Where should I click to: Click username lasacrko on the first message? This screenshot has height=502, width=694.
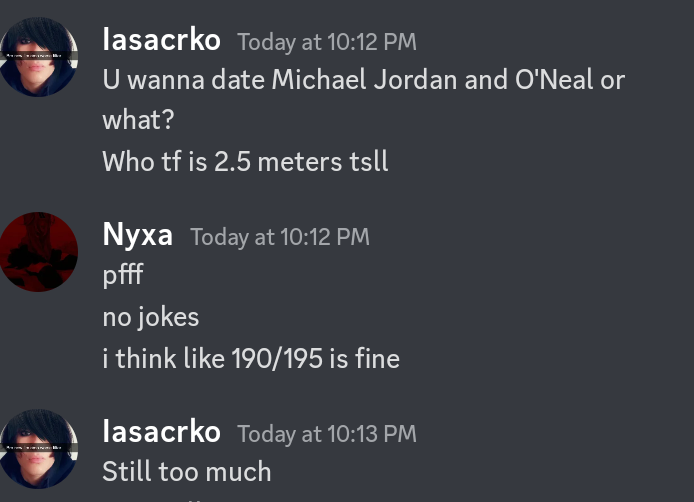point(162,40)
